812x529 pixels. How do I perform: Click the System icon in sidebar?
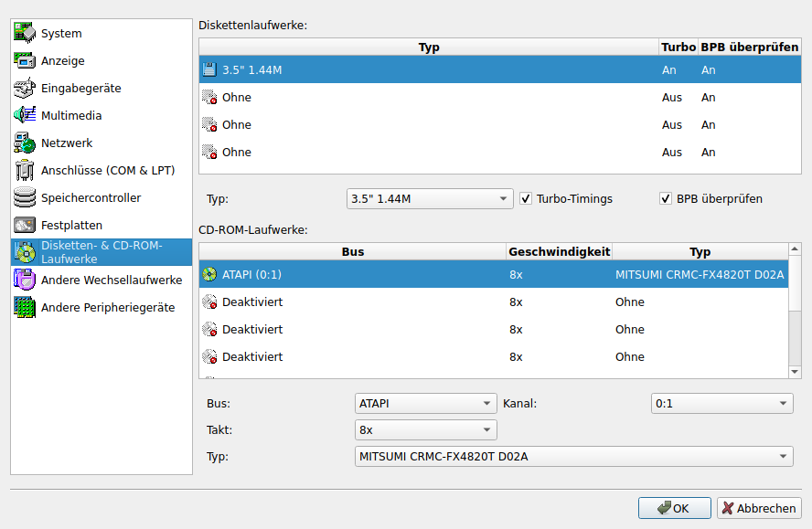pos(25,34)
